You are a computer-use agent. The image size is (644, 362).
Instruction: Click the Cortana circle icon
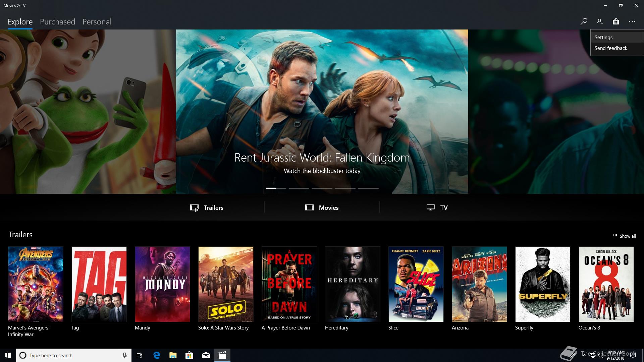[x=23, y=355]
